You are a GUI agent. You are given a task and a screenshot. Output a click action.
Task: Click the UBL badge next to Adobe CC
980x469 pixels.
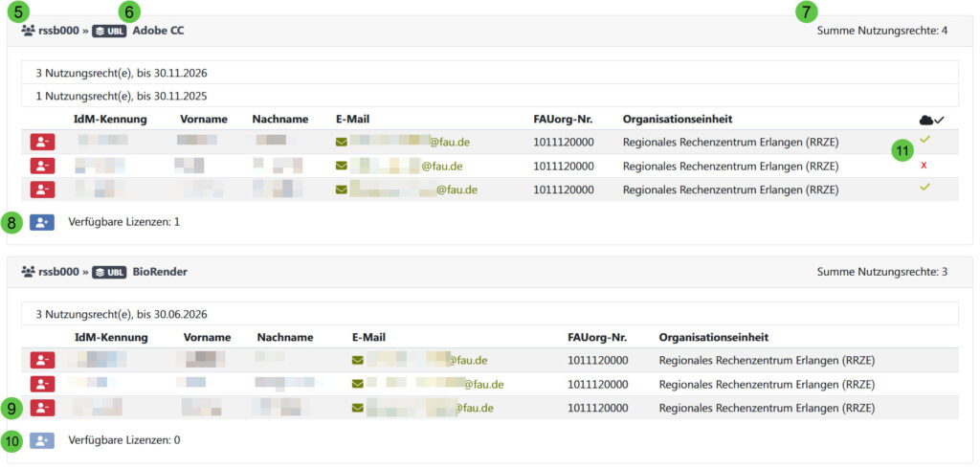click(x=109, y=31)
